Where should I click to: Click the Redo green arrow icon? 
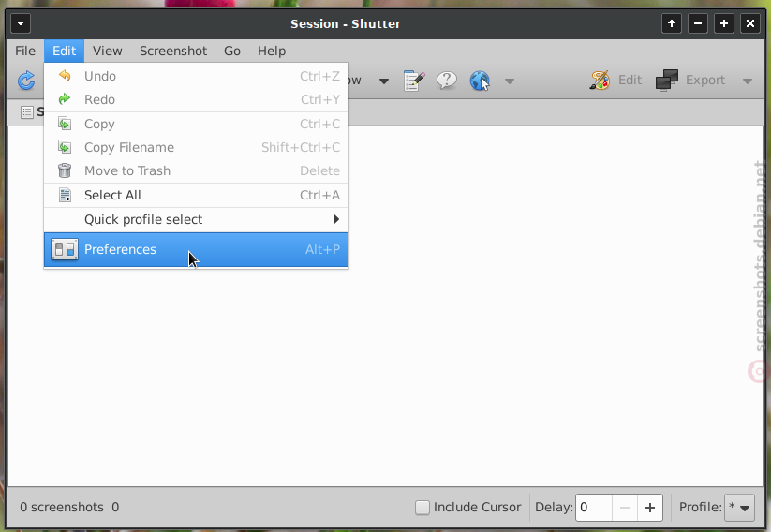point(65,99)
